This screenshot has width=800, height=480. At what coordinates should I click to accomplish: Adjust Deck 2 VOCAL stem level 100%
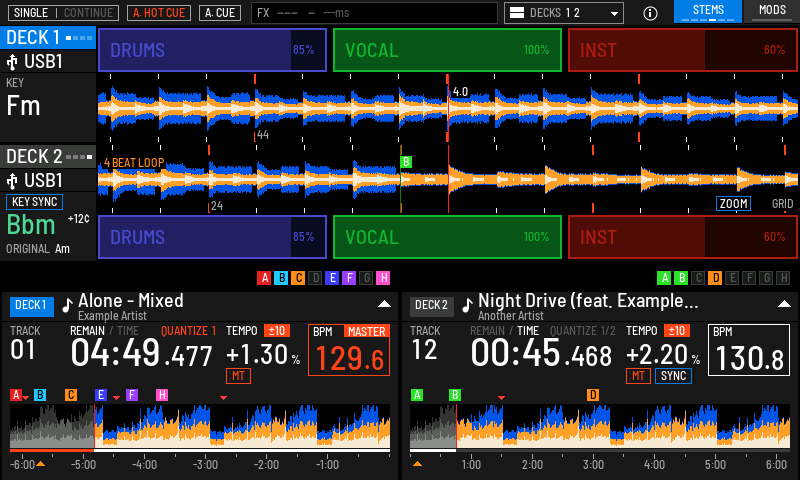pos(447,237)
